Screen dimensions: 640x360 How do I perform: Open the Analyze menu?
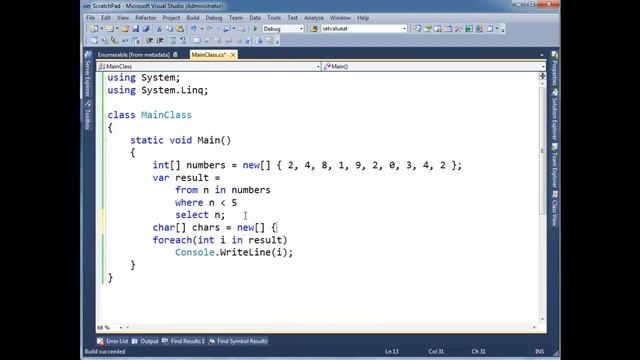click(x=313, y=18)
